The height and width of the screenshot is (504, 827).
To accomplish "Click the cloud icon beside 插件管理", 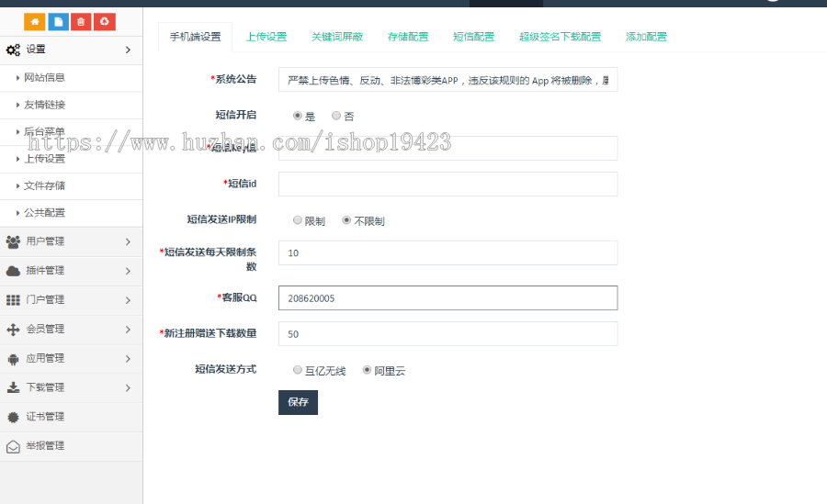I will (13, 271).
